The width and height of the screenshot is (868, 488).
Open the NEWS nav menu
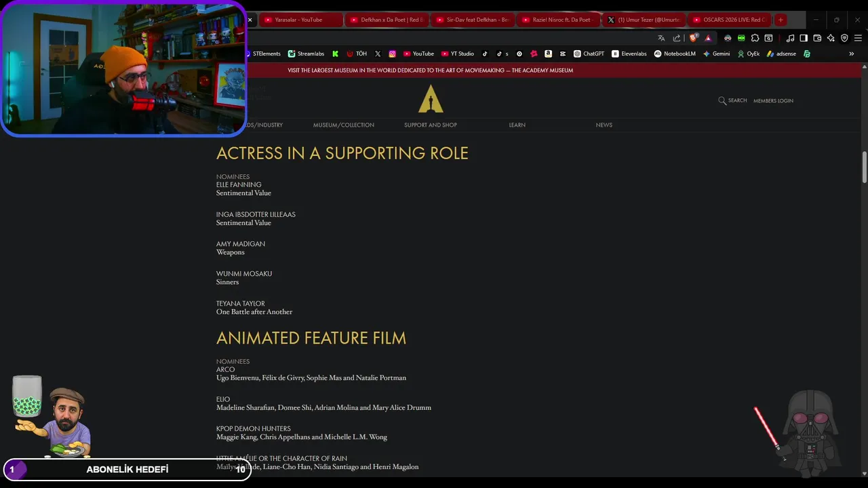(604, 125)
